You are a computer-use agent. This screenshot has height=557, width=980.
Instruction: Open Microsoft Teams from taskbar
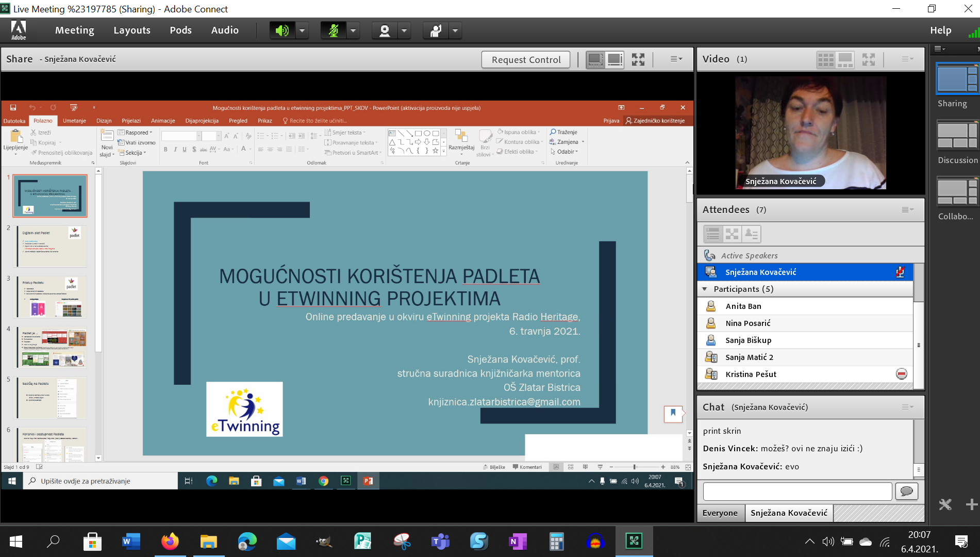click(x=440, y=542)
